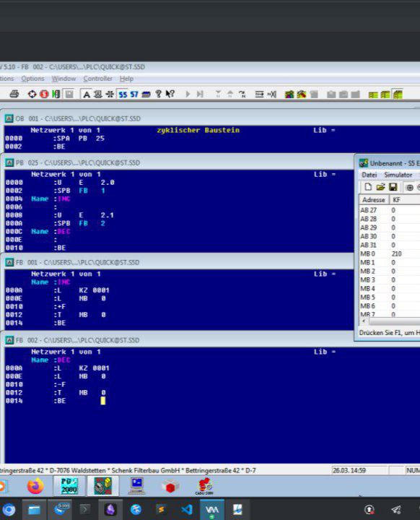Click the date and time status field
This screenshot has width=420, height=520.
(x=359, y=470)
